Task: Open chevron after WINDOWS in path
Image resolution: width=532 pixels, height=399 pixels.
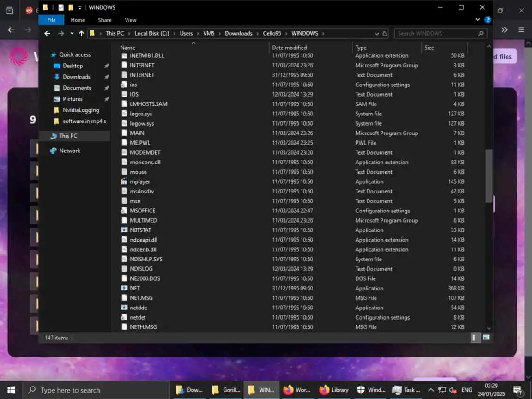Action: coord(323,34)
